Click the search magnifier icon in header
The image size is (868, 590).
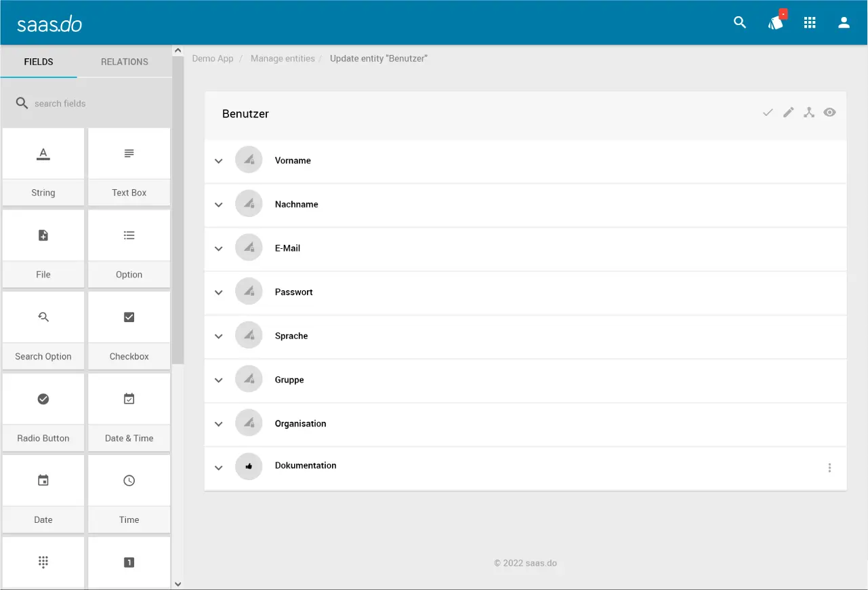coord(740,22)
